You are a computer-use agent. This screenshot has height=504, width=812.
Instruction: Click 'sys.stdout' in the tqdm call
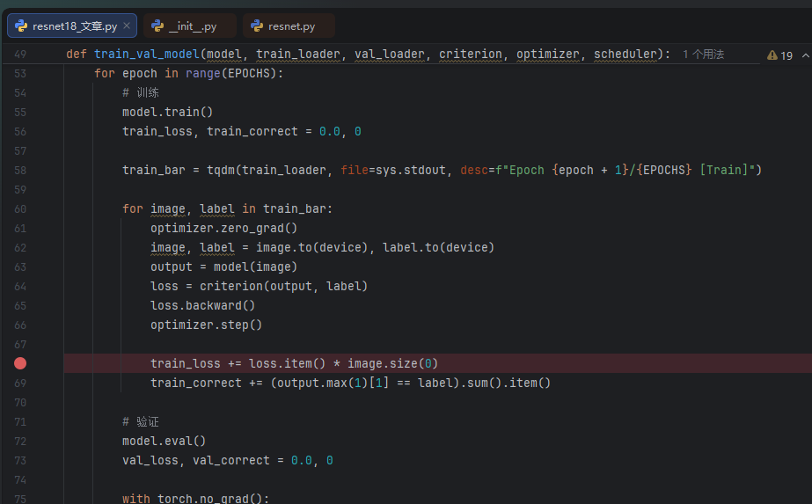coord(411,170)
